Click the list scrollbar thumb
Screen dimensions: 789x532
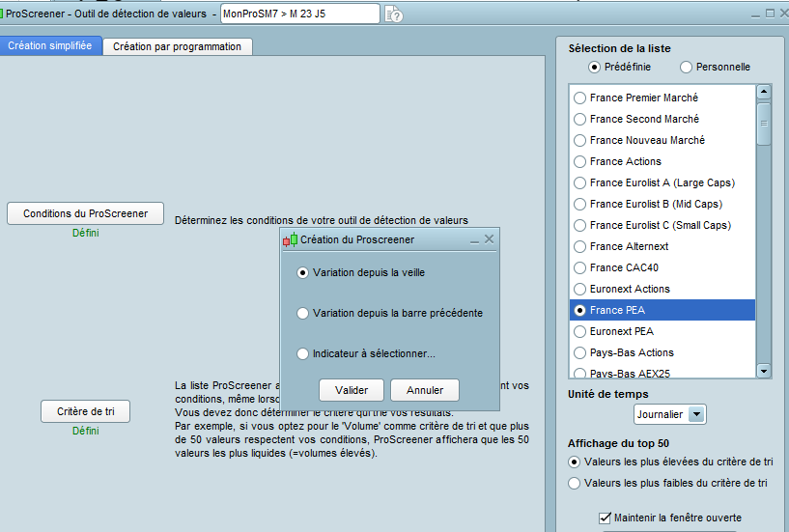click(x=764, y=124)
